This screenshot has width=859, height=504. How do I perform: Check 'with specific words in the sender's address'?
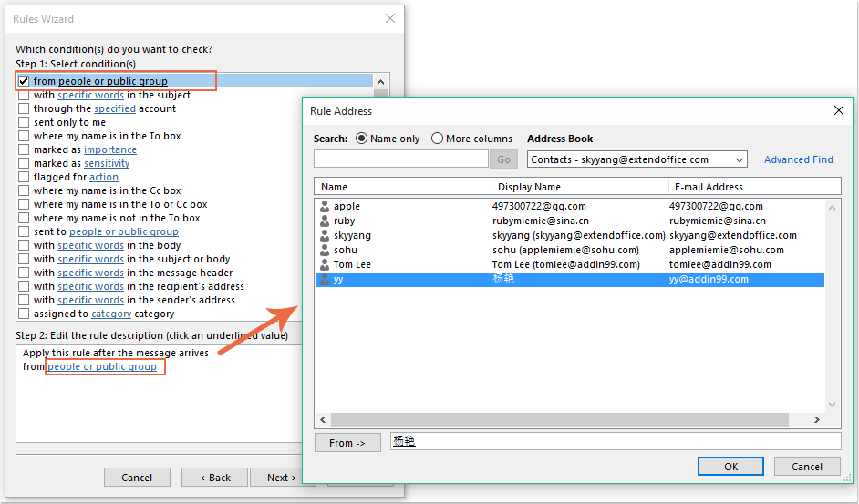(24, 300)
